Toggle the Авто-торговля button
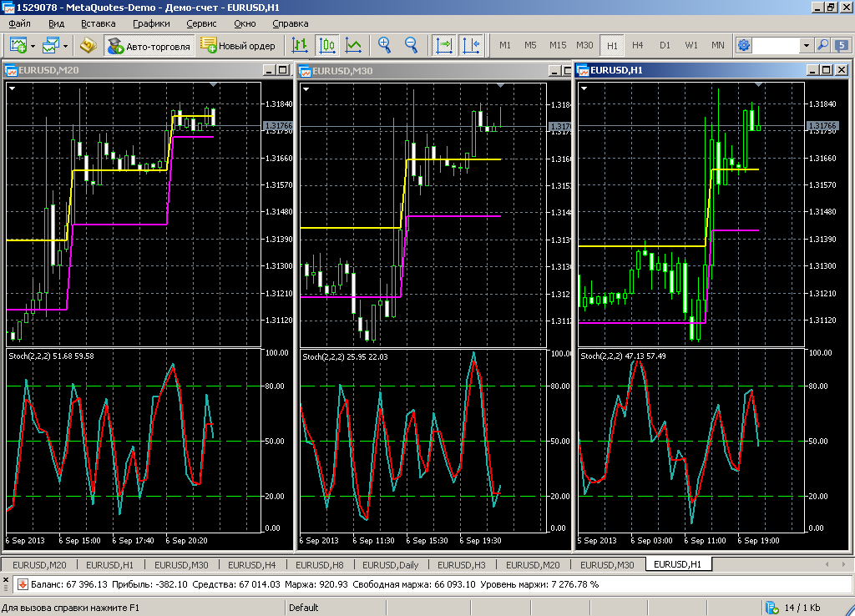Image resolution: width=855 pixels, height=616 pixels. [x=149, y=46]
